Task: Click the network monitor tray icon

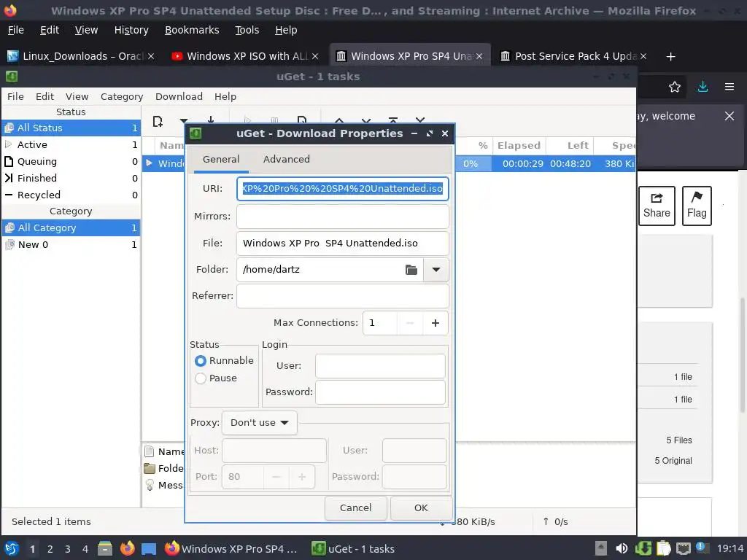Action: point(683,548)
